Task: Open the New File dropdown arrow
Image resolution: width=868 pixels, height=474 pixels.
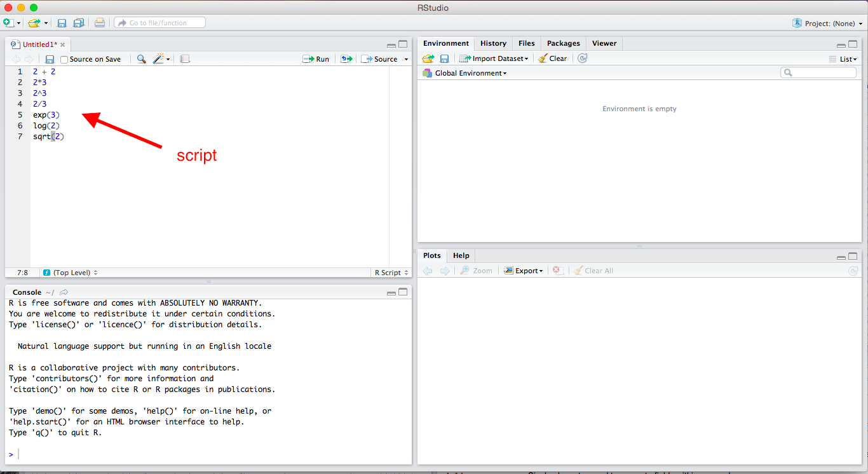Action: tap(18, 23)
